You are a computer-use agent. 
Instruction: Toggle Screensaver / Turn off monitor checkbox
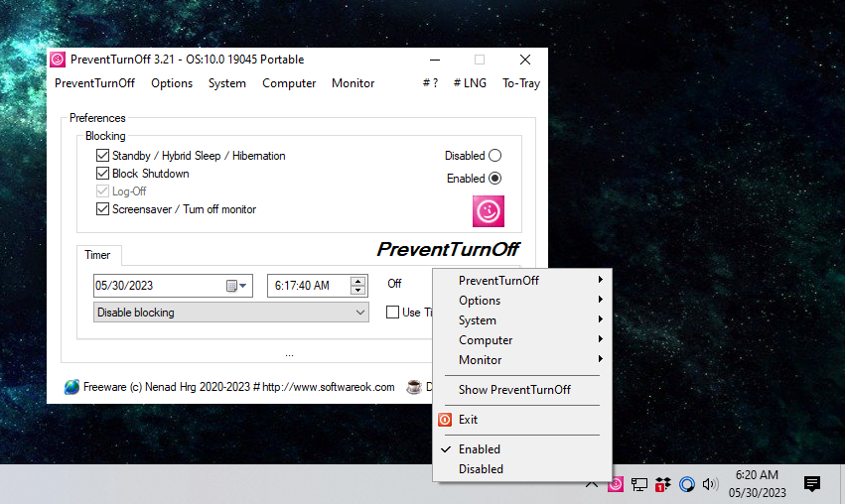[102, 209]
